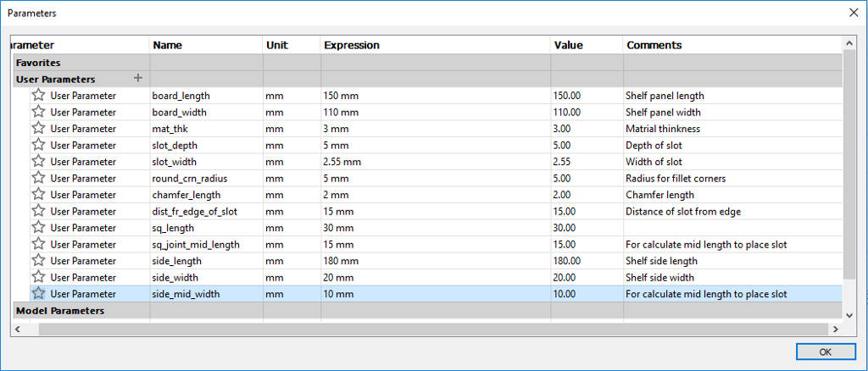This screenshot has width=868, height=371.
Task: Select the side_mid_width name cell
Action: [x=206, y=294]
